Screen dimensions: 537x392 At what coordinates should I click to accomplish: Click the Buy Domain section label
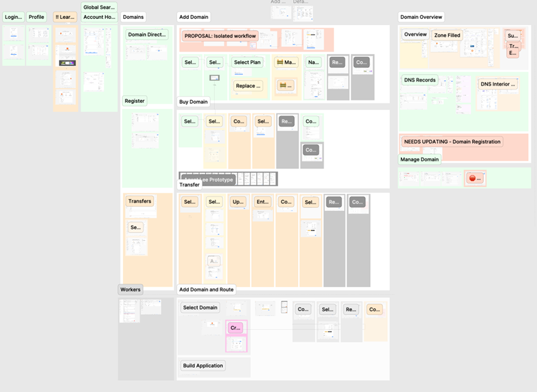coord(194,102)
